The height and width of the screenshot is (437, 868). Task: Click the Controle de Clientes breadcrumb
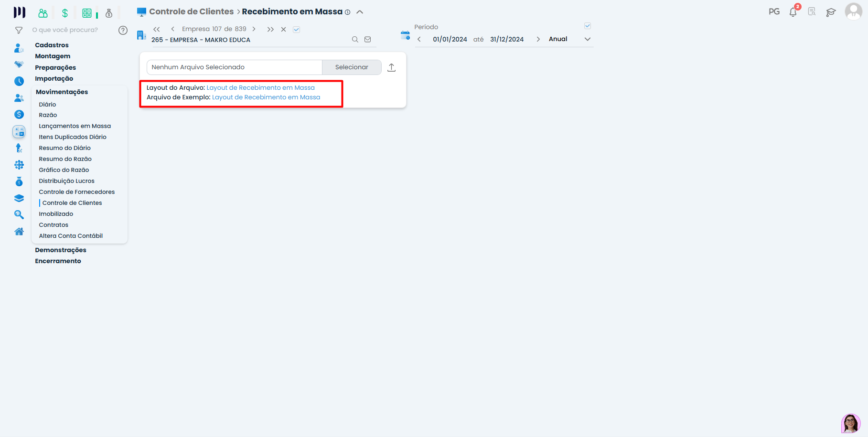point(192,11)
